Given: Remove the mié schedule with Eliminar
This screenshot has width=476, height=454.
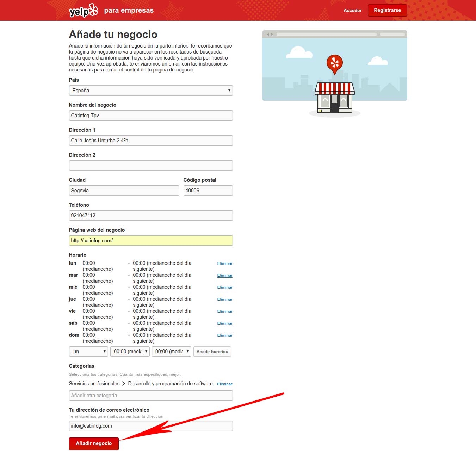Looking at the screenshot, I should tap(225, 287).
